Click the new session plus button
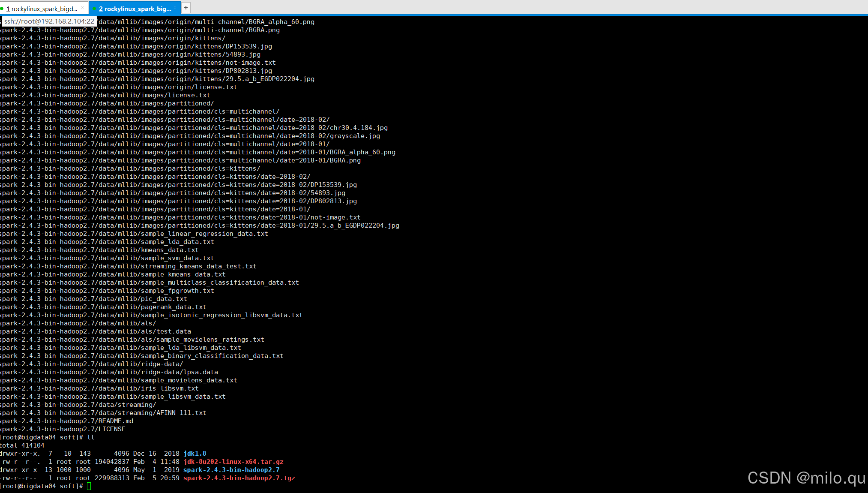The width and height of the screenshot is (868, 493). coord(186,8)
